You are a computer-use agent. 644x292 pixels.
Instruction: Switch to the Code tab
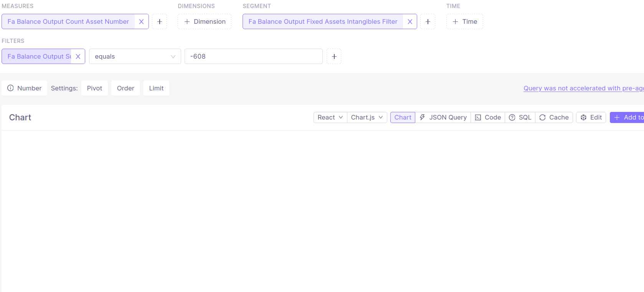coord(488,117)
